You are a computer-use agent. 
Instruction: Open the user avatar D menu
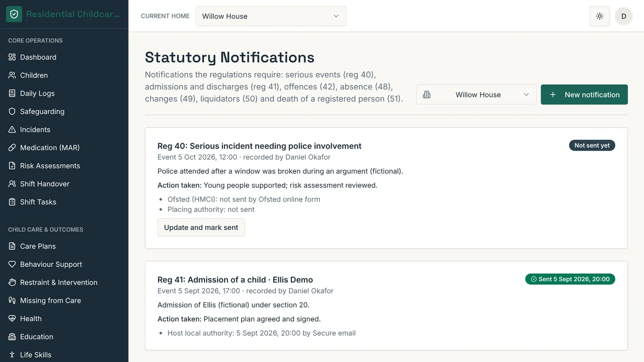coord(624,16)
